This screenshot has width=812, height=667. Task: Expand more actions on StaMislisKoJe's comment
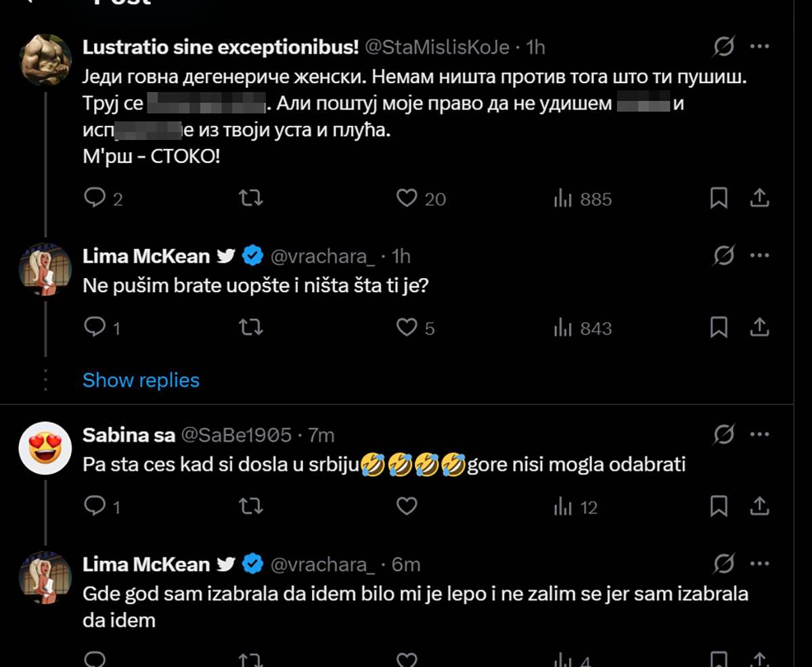[761, 47]
